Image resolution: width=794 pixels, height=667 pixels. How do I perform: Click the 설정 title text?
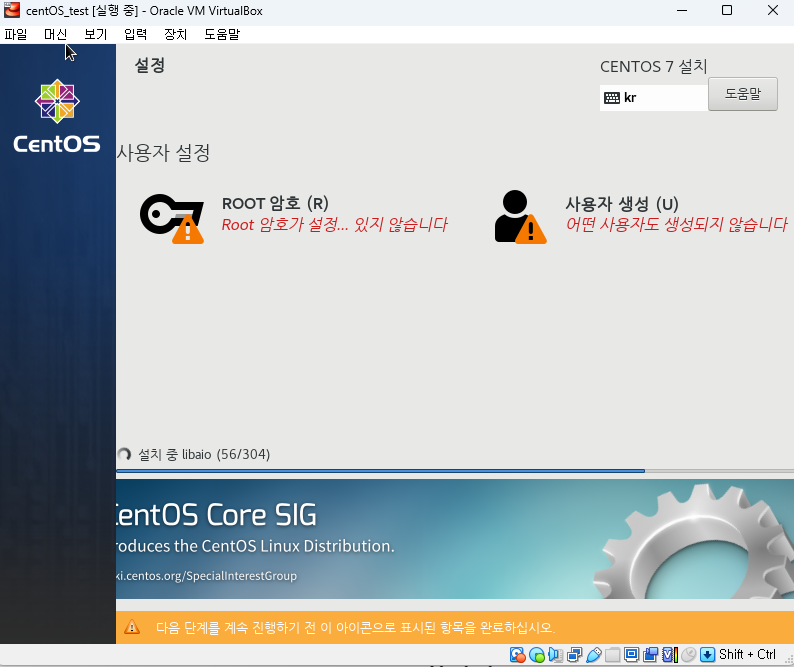pos(150,65)
